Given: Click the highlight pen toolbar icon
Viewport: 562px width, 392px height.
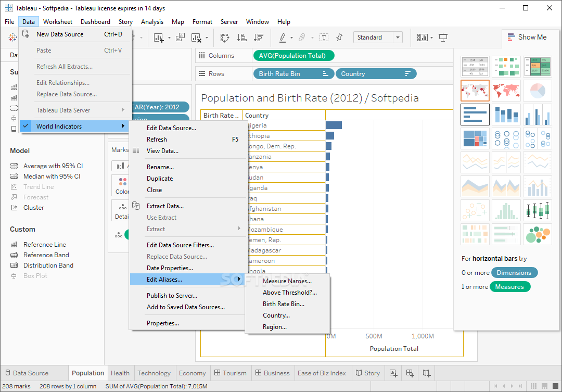Looking at the screenshot, I should click(x=283, y=37).
